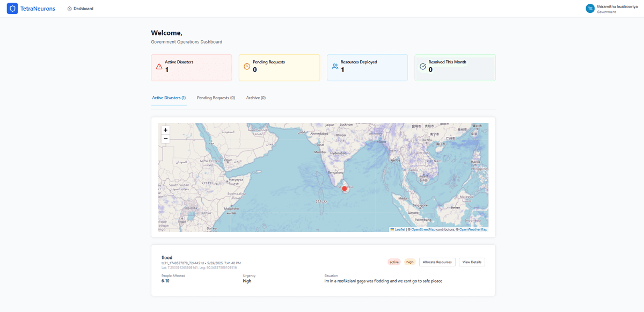Click the Resolved This Month checkmark icon

(422, 67)
